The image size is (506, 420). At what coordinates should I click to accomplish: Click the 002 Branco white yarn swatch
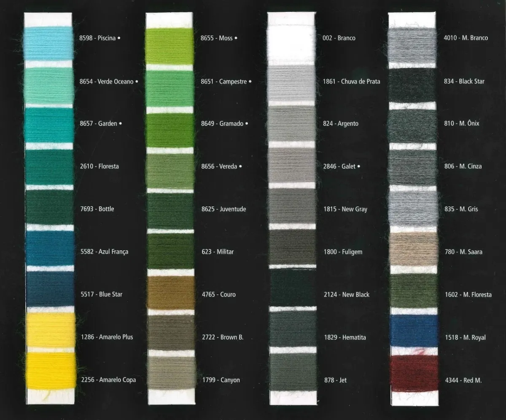292,44
